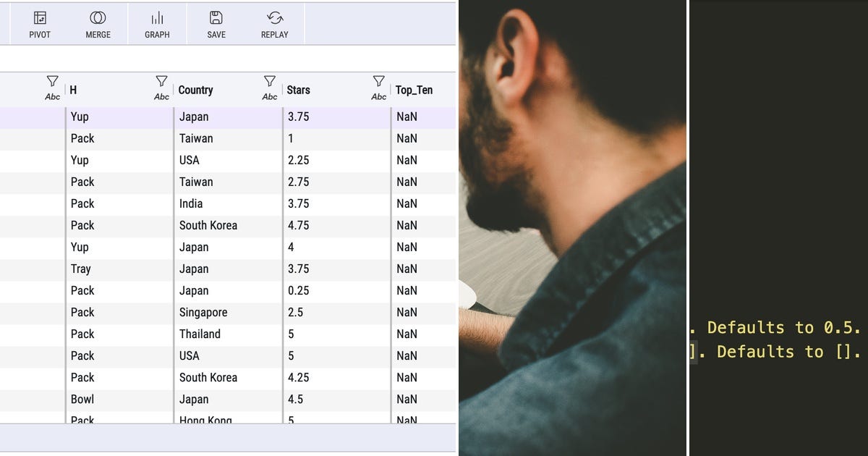Screen dimensions: 868x456
Task: Select the Top_Ten column header
Action: (x=414, y=90)
